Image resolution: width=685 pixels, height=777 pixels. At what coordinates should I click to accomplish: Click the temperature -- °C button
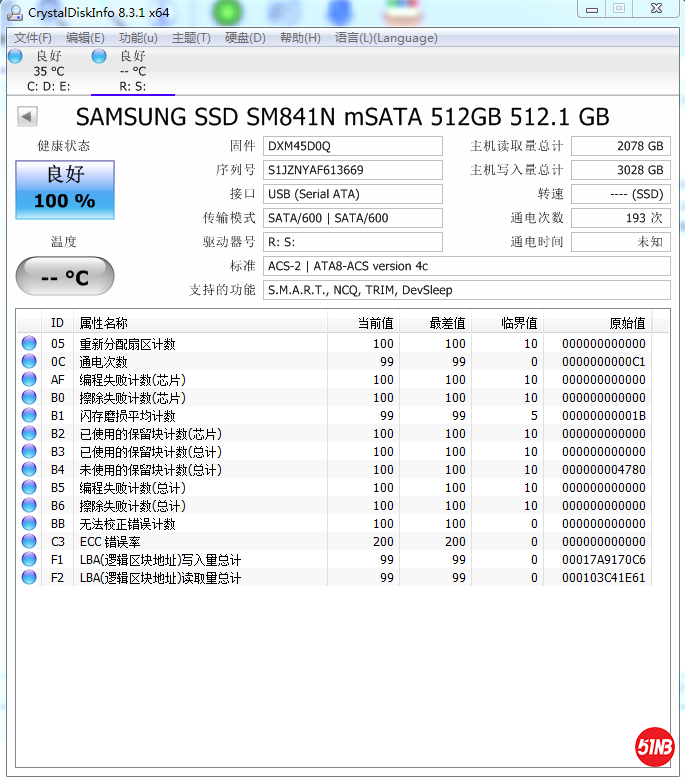coord(65,277)
